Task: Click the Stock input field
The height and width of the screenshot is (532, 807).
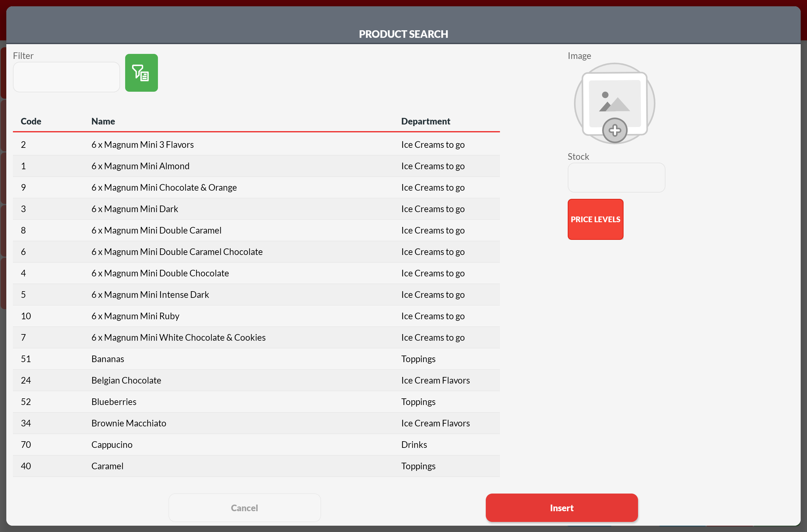Action: click(616, 177)
